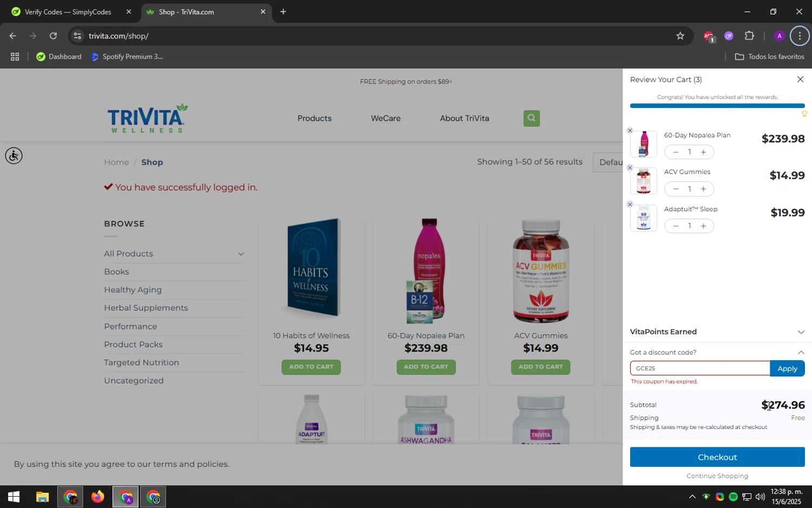
Task: Open Firefox from the taskbar
Action: click(x=97, y=497)
